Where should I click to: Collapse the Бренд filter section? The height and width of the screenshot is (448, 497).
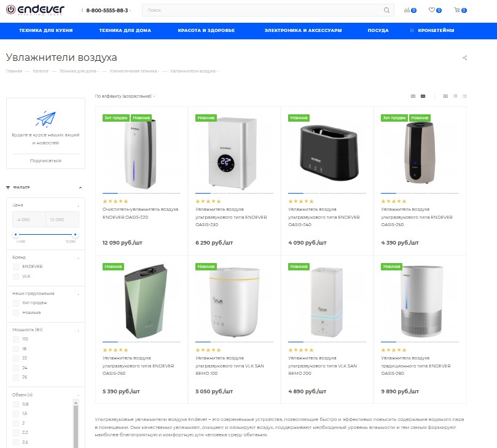click(x=78, y=257)
